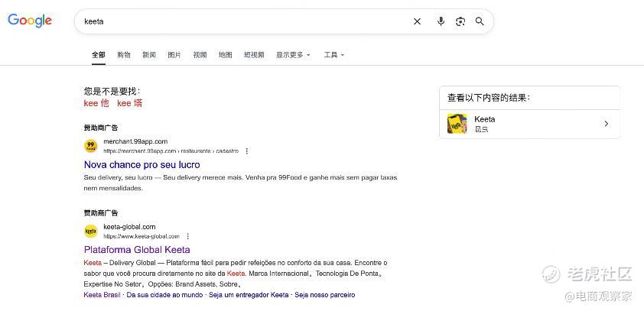Open Keeta result via right chevron arrow
The height and width of the screenshot is (311, 644).
point(607,124)
